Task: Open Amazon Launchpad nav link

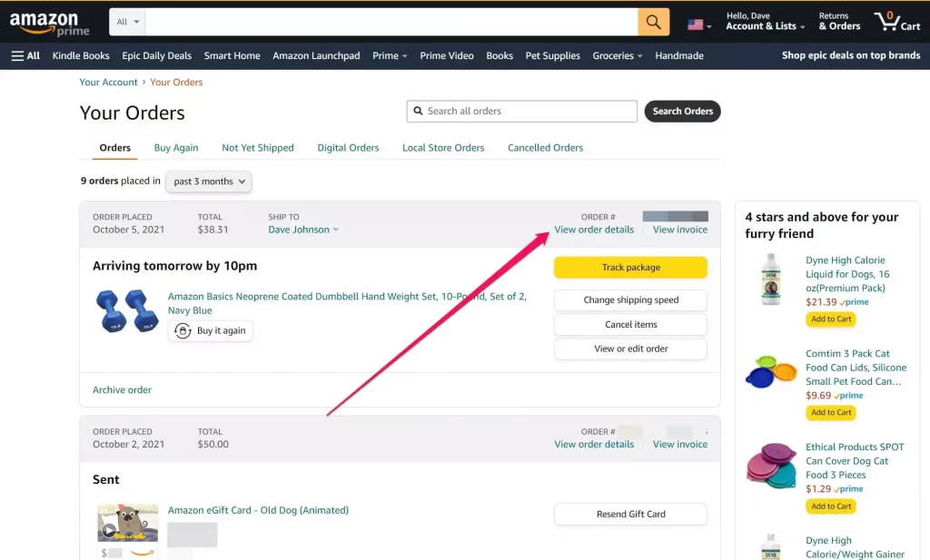Action: pos(316,55)
